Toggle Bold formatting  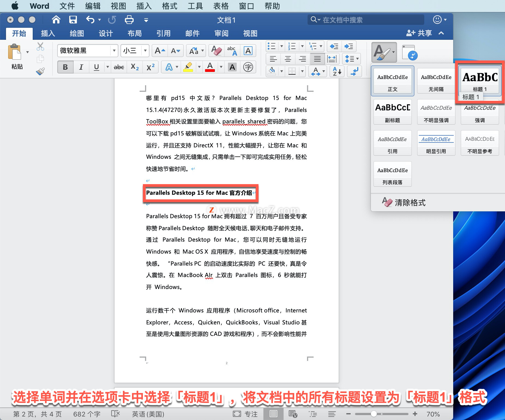coord(65,67)
